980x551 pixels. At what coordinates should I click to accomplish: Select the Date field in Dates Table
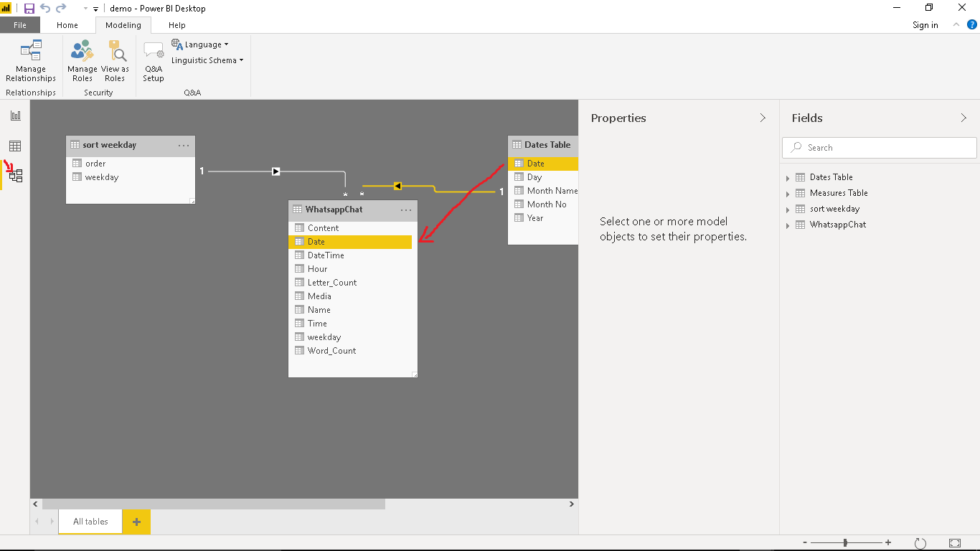543,164
